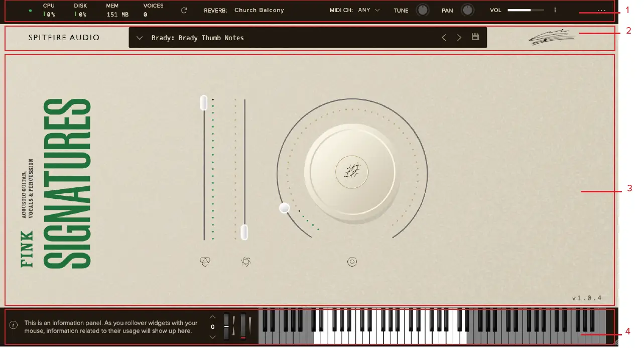Click the large center knob
The width and height of the screenshot is (644, 348).
click(352, 172)
